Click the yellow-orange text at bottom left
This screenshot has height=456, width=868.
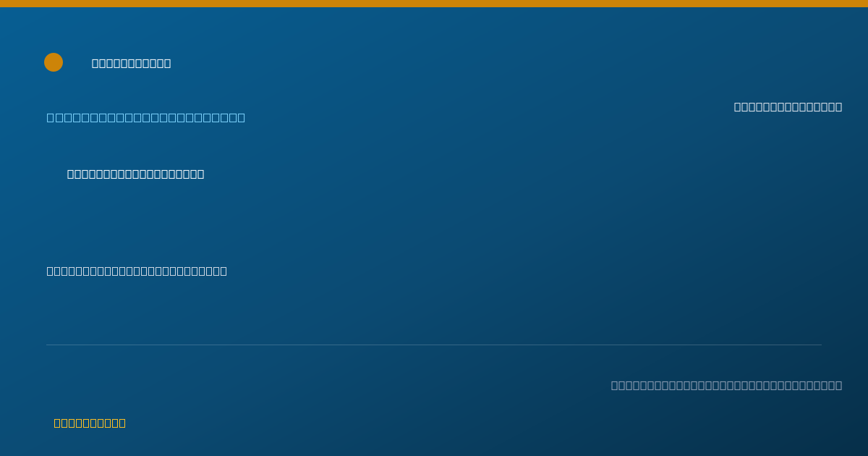coord(90,423)
